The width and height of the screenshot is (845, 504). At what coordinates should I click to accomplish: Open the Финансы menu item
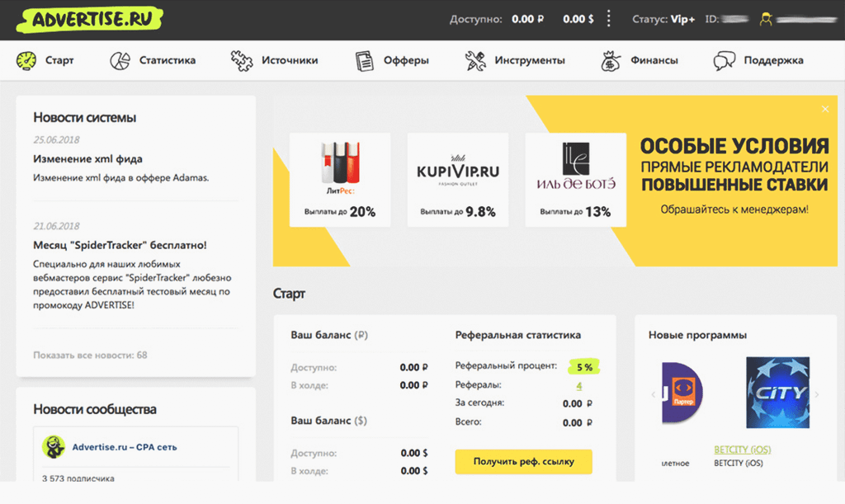tap(654, 60)
